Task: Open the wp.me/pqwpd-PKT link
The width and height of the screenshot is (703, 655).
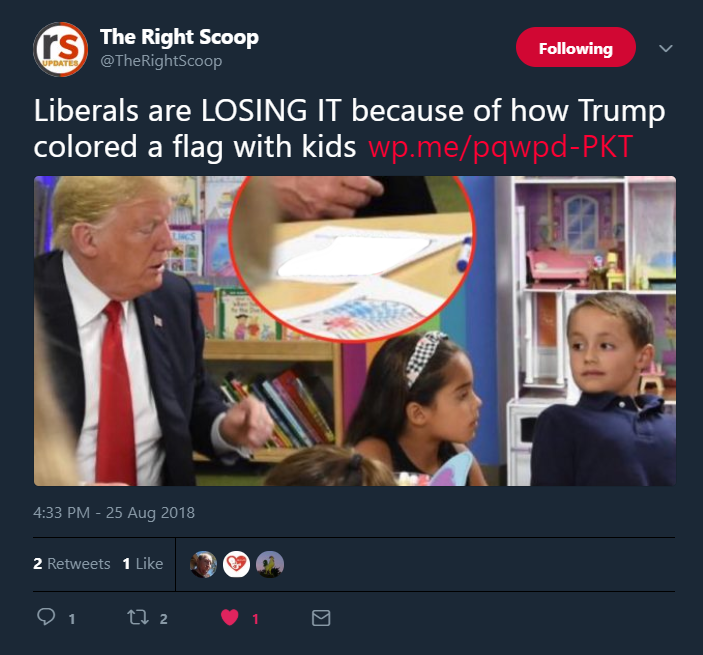Action: coord(500,147)
